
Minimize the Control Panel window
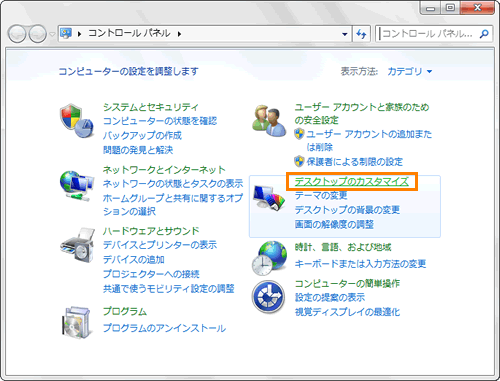[431, 8]
